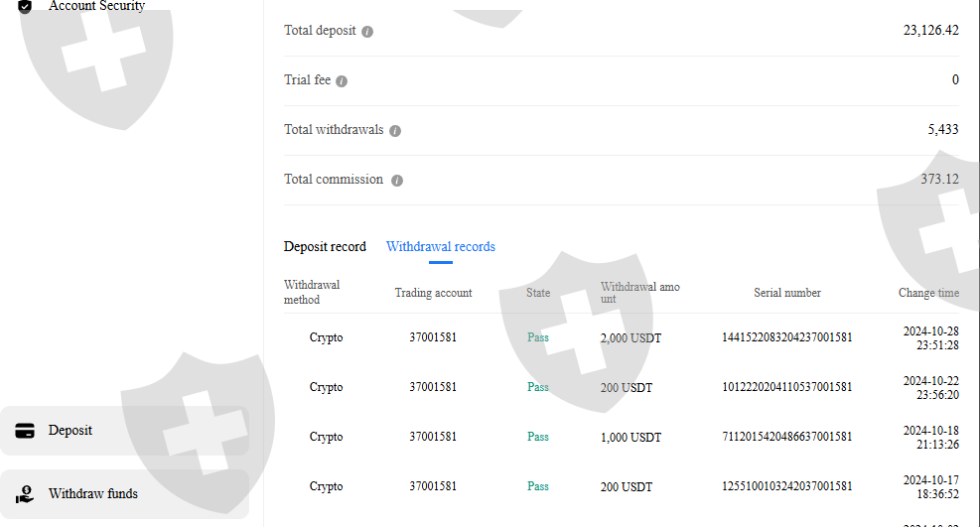Click info icon beside Trial fee
The height and width of the screenshot is (527, 980).
[342, 81]
